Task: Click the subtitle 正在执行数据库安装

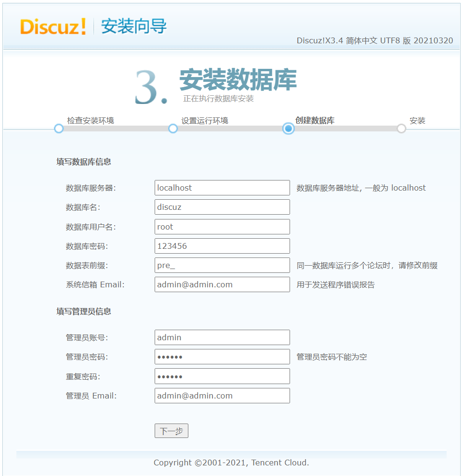Action: [218, 99]
